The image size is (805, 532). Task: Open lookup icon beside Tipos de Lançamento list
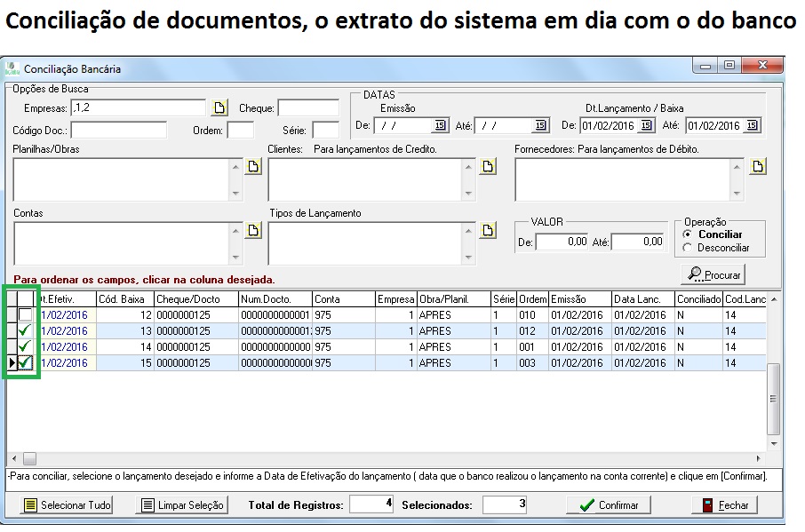488,231
